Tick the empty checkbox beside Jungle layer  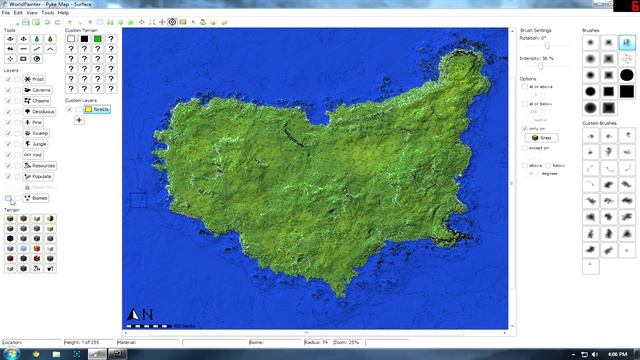click(17, 144)
